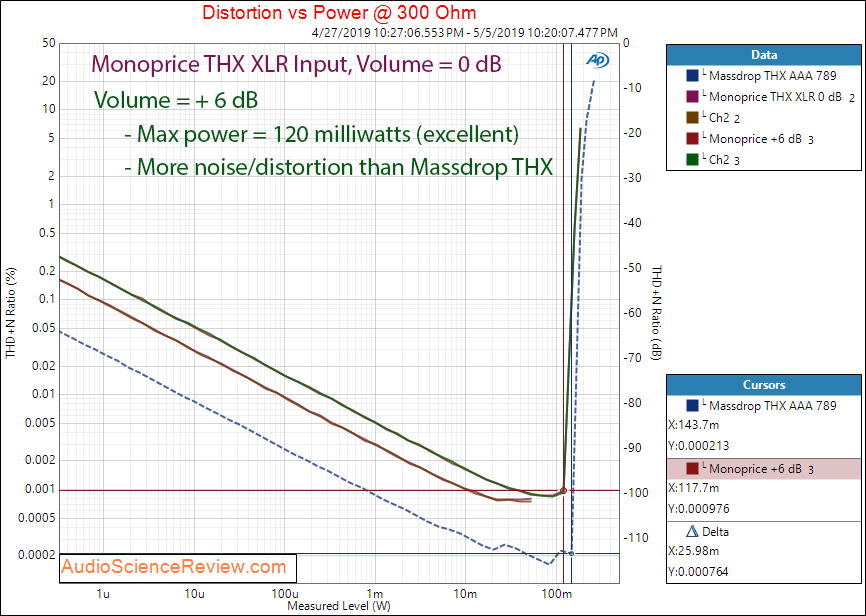Image resolution: width=866 pixels, height=616 pixels.
Task: Select the Massdrop THX AAA 789 cursor swatch
Action: tap(692, 406)
